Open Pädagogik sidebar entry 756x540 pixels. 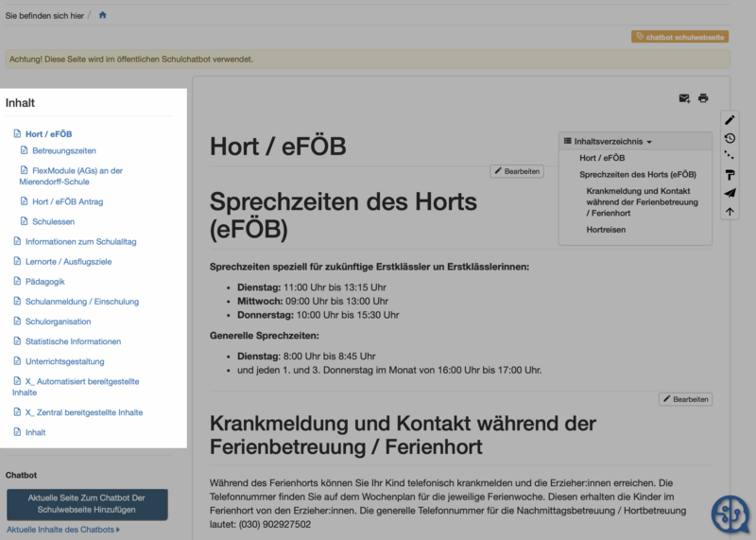coord(45,281)
